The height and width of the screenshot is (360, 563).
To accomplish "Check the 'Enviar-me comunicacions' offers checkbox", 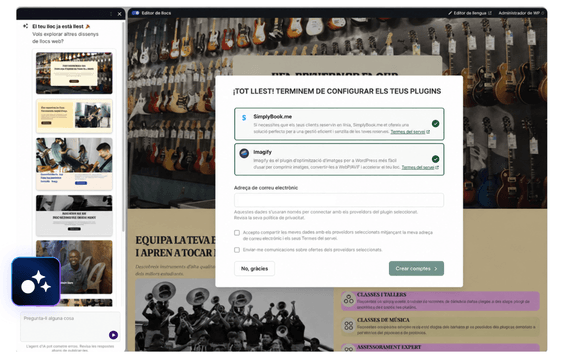I will 237,250.
